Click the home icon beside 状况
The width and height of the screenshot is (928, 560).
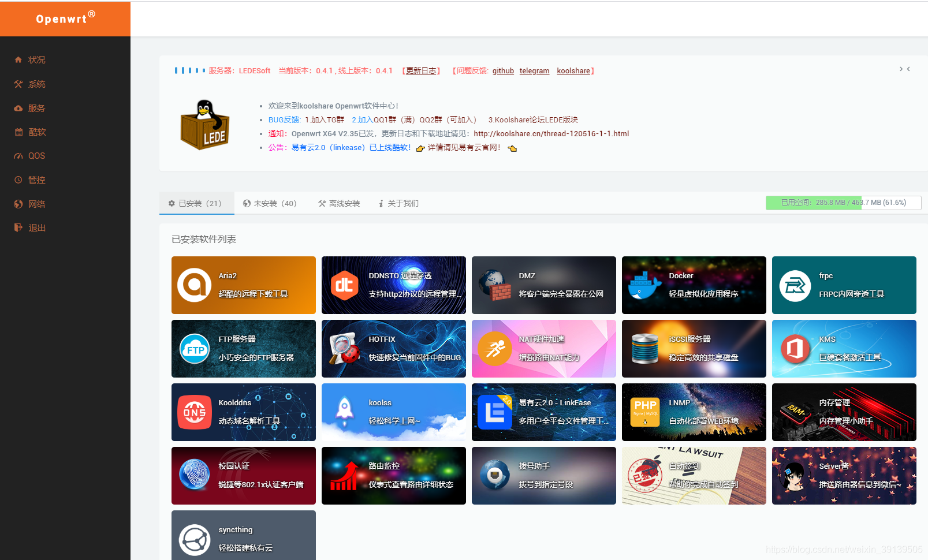18,59
